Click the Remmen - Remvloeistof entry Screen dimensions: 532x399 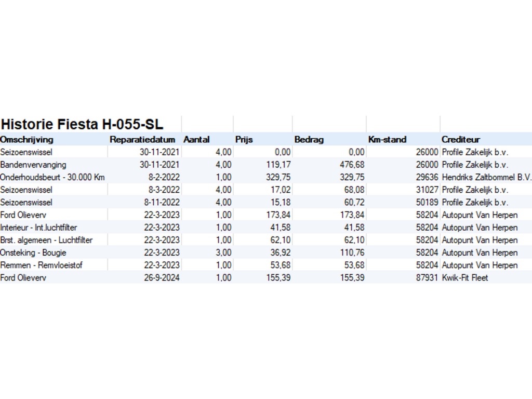coord(42,265)
